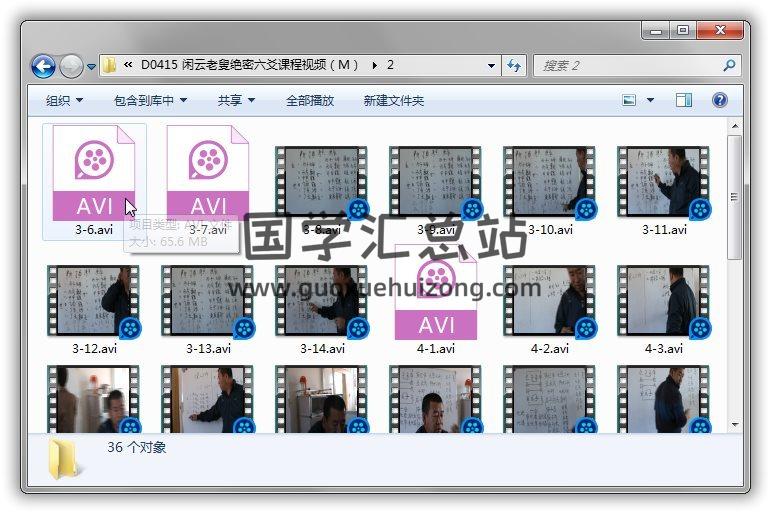
Task: Click the 全部播放 button
Action: [x=310, y=100]
